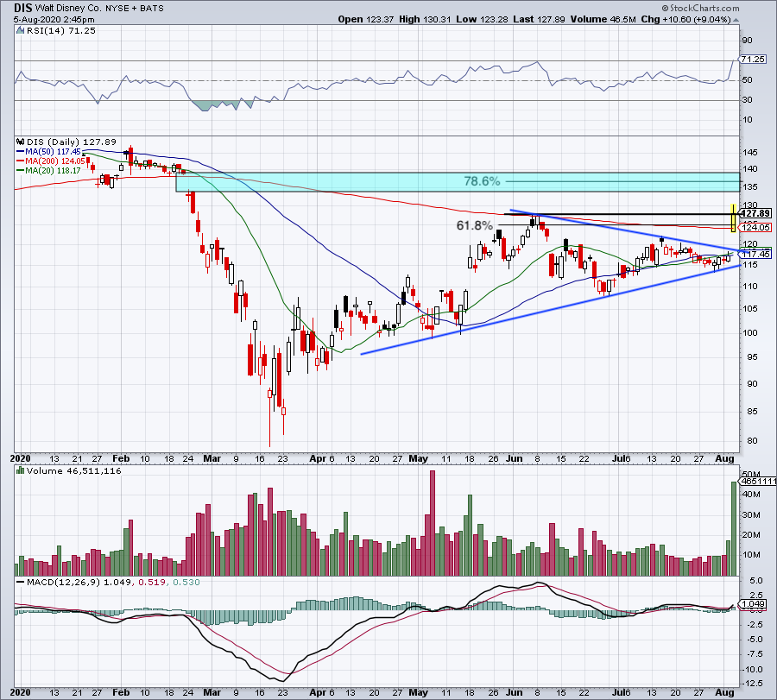Click the Open 123.37 quote value
The width and height of the screenshot is (777, 700).
[366, 19]
